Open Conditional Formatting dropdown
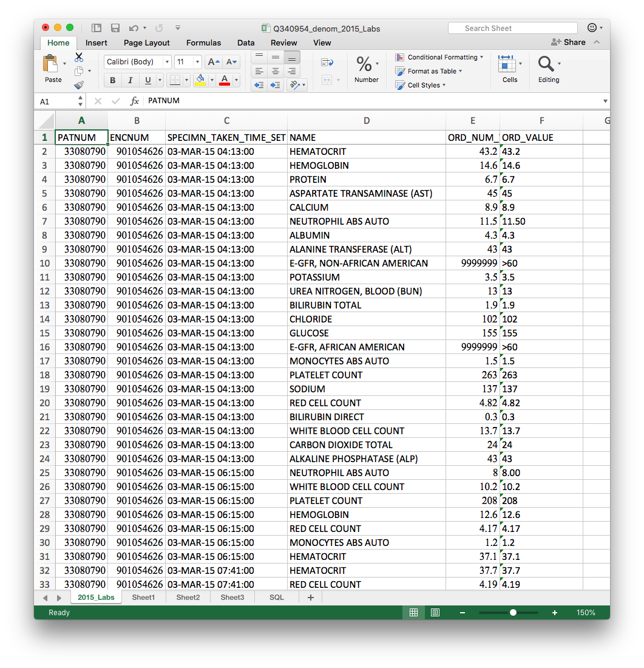Screen dimensions: 644x668 pyautogui.click(x=439, y=57)
